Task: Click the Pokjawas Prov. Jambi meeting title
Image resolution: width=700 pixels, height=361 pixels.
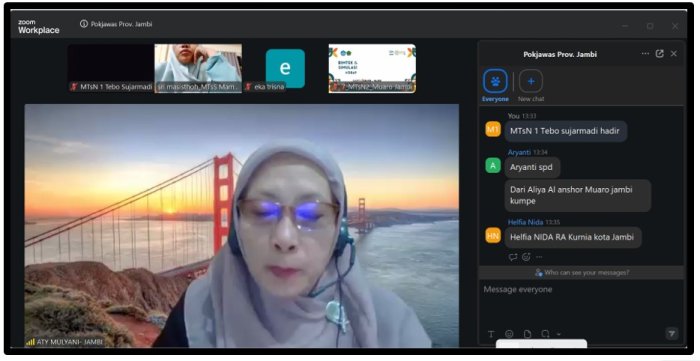Action: (x=121, y=24)
